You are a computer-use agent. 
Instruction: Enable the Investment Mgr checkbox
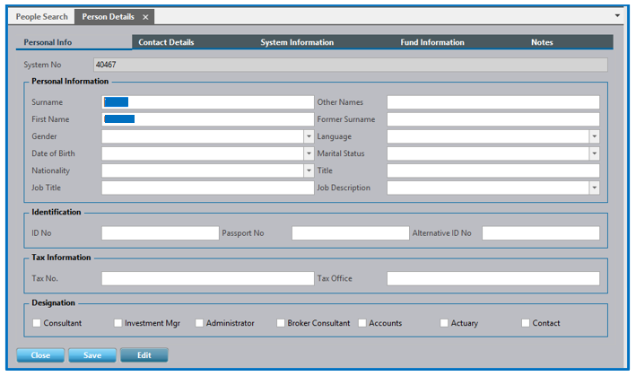point(118,323)
